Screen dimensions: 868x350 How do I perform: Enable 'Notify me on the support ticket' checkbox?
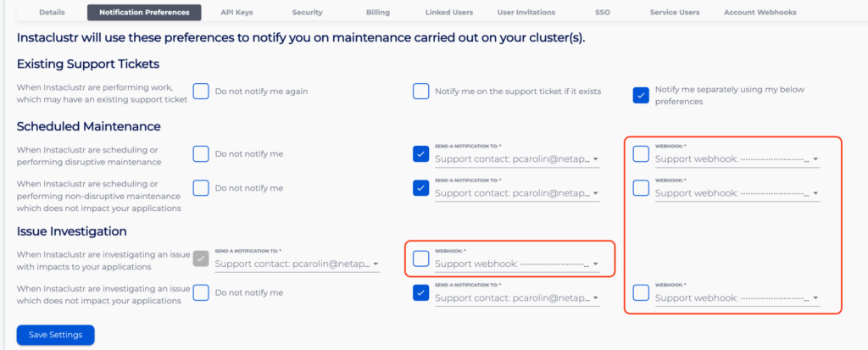[x=421, y=92]
